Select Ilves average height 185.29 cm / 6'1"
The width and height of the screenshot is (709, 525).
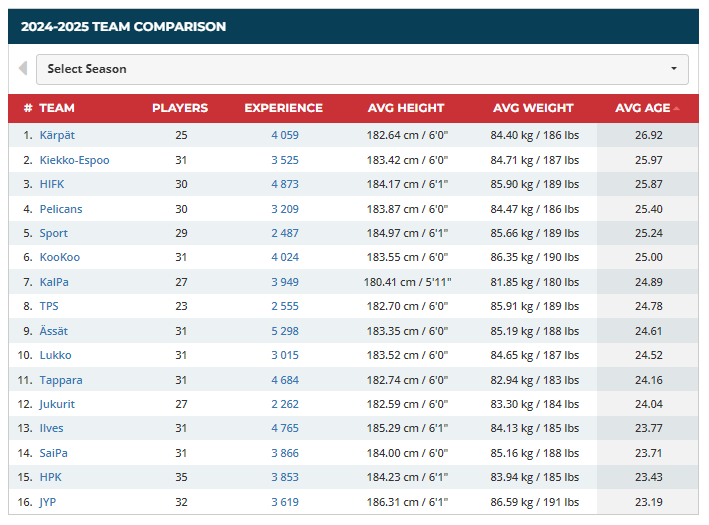pyautogui.click(x=407, y=428)
